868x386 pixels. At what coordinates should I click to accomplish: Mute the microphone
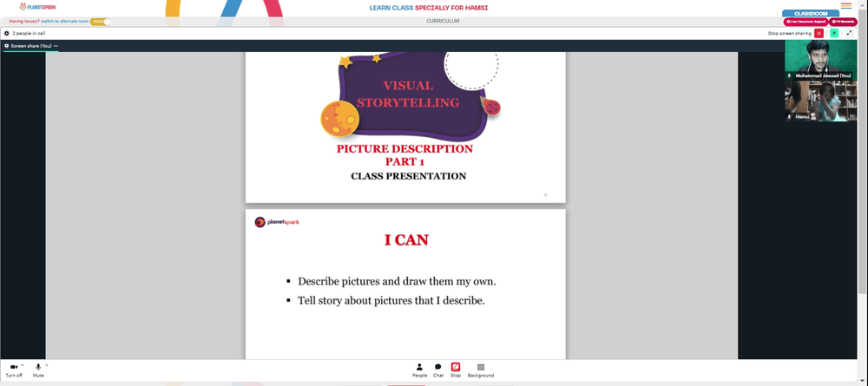[x=38, y=370]
